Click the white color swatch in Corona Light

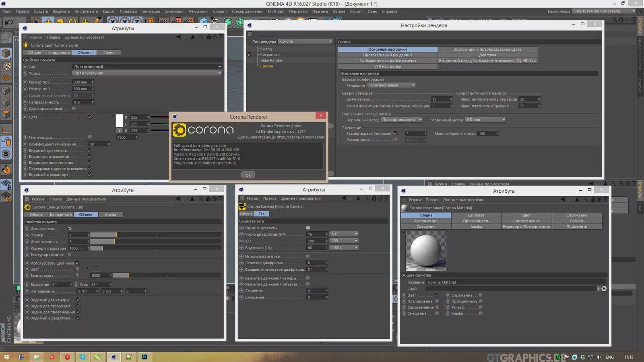click(119, 120)
